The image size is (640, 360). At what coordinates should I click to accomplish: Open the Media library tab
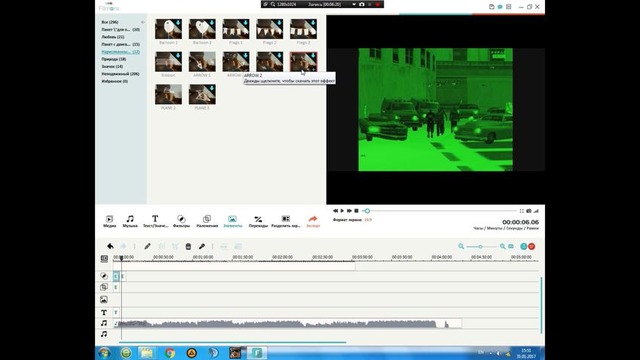coord(109,221)
